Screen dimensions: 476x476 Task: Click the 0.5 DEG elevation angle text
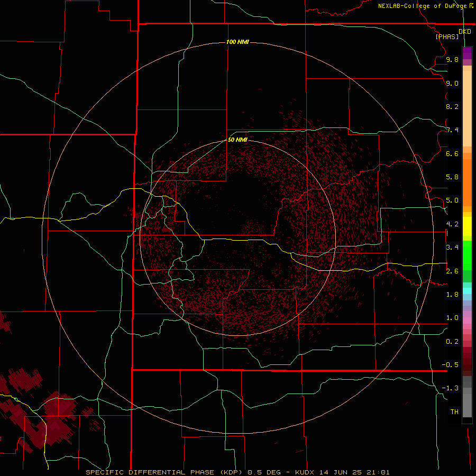click(x=265, y=472)
